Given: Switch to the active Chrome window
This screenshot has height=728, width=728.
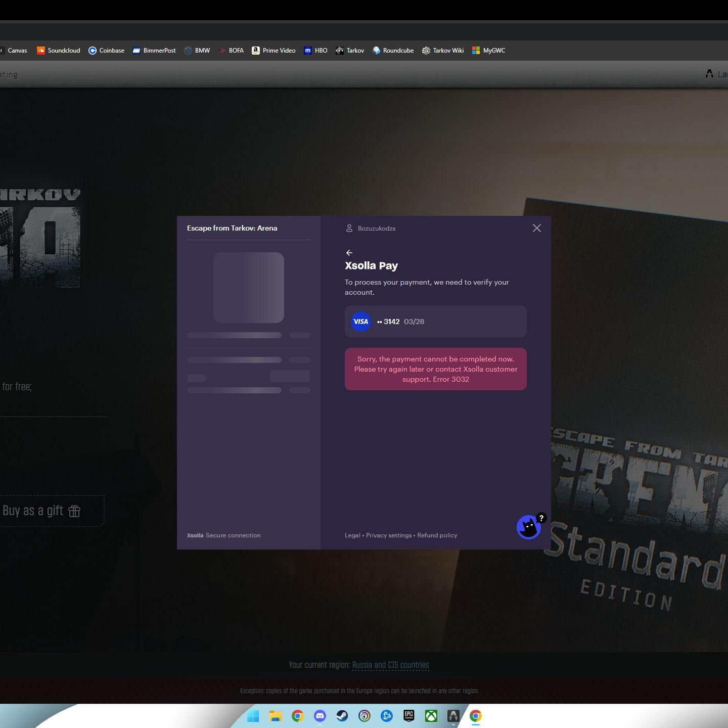Looking at the screenshot, I should (476, 716).
